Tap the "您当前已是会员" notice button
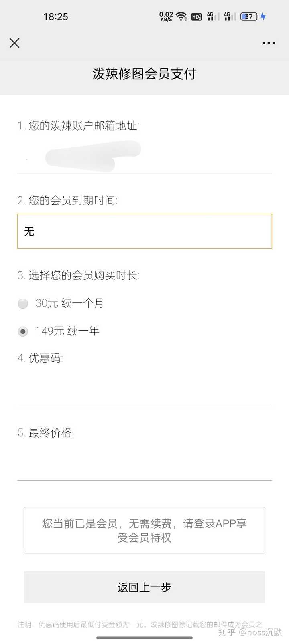289x644 pixels. click(x=144, y=530)
